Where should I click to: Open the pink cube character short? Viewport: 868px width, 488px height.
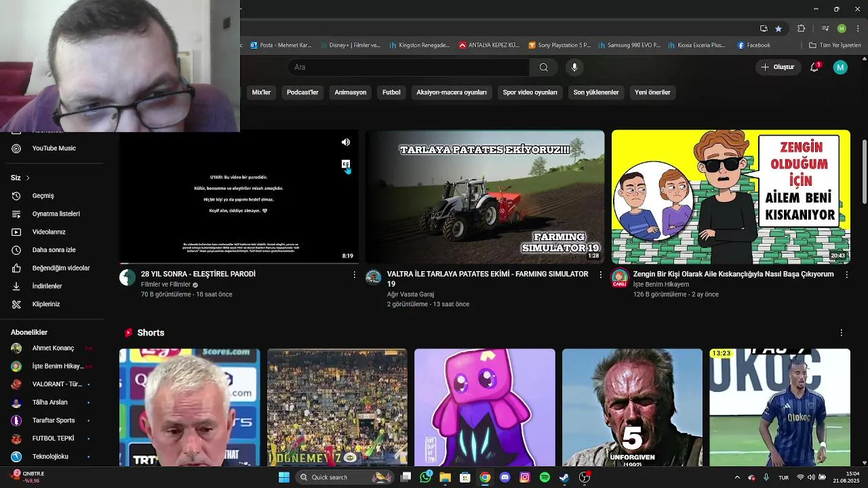485,407
